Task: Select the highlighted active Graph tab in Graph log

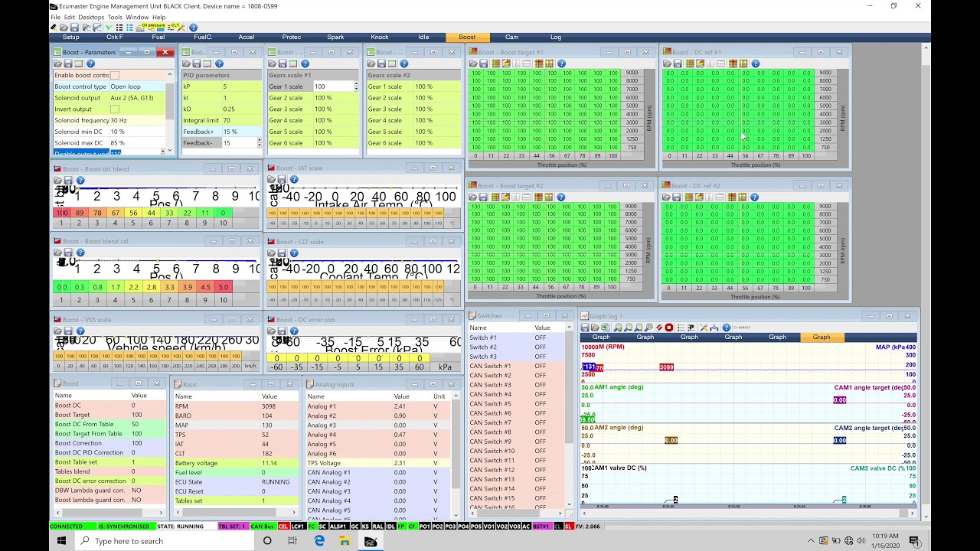Action: (822, 337)
